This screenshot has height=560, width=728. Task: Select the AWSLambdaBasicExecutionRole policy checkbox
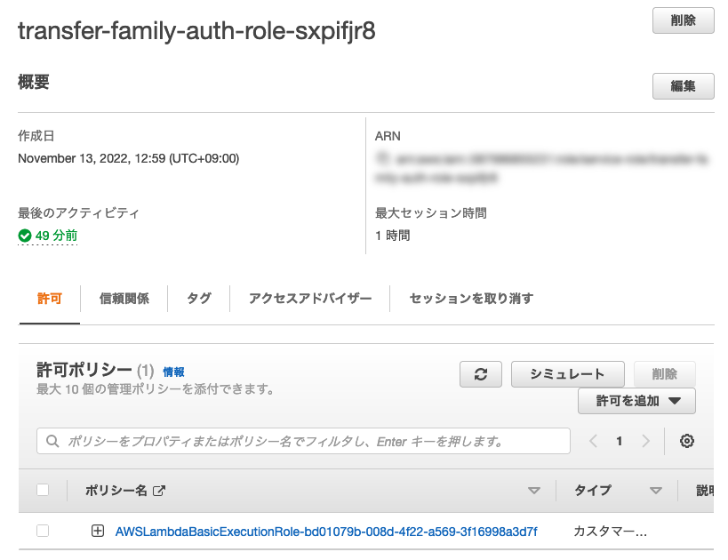tap(43, 531)
